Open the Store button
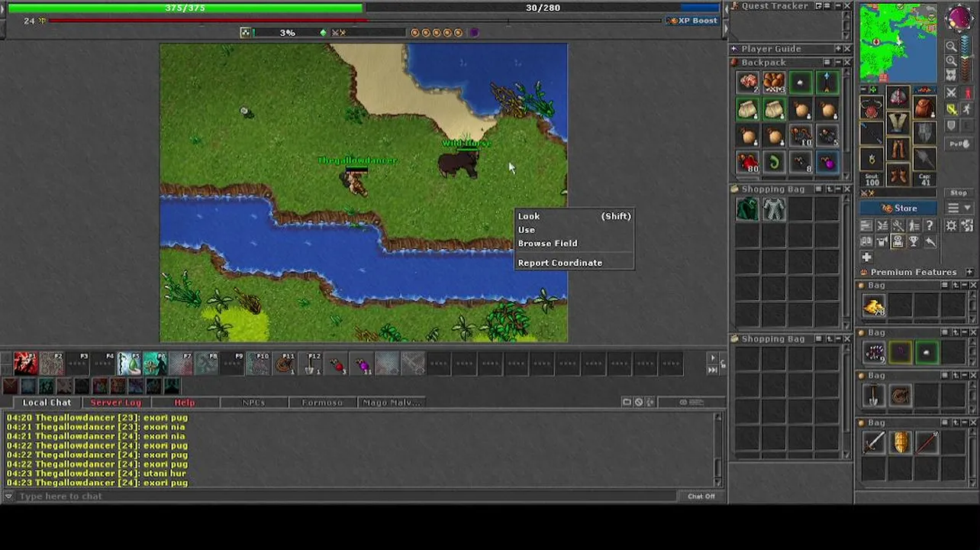 899,209
